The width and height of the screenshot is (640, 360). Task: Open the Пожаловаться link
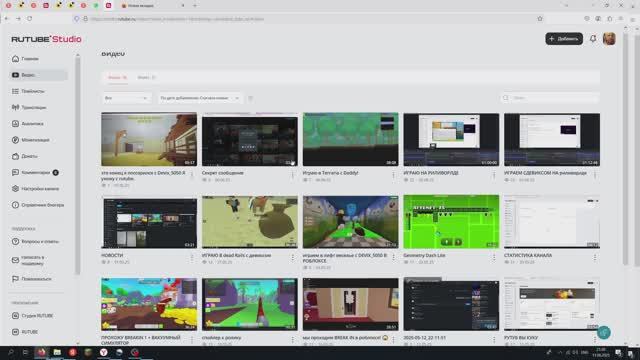point(36,279)
